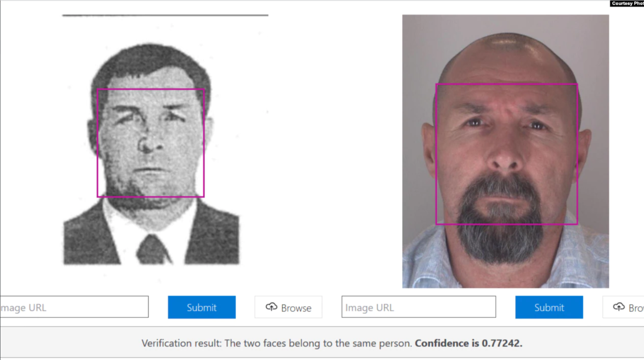Image resolution: width=644 pixels, height=360 pixels.
Task: Click the cloud upload icon at right edge
Action: tap(619, 307)
